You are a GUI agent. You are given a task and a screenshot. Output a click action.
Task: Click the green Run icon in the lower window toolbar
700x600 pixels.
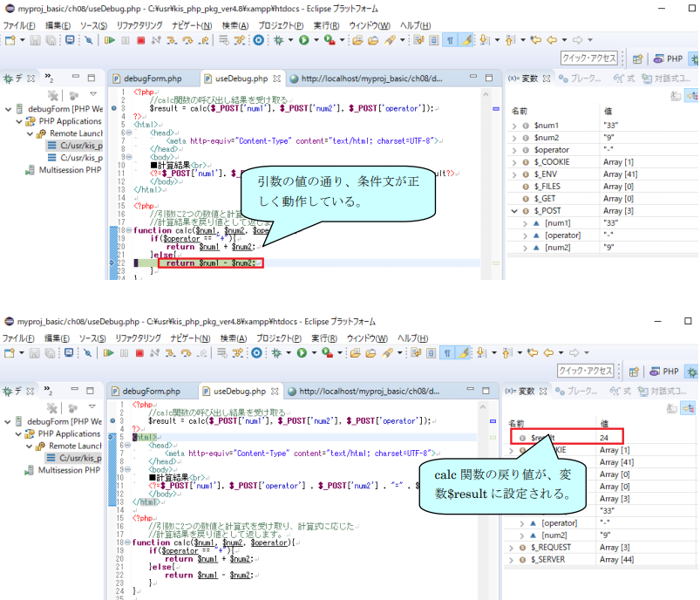303,352
